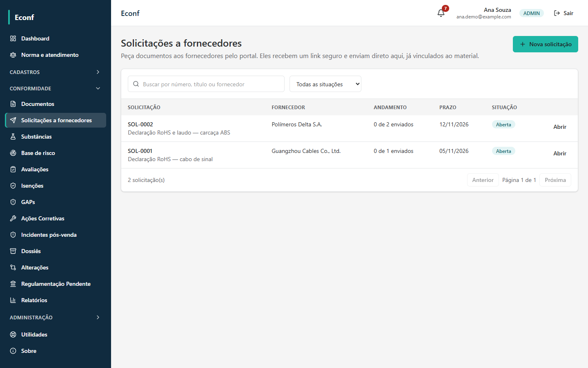Click the '0 de 1 enviados' progress text
The height and width of the screenshot is (368, 588).
click(x=394, y=151)
